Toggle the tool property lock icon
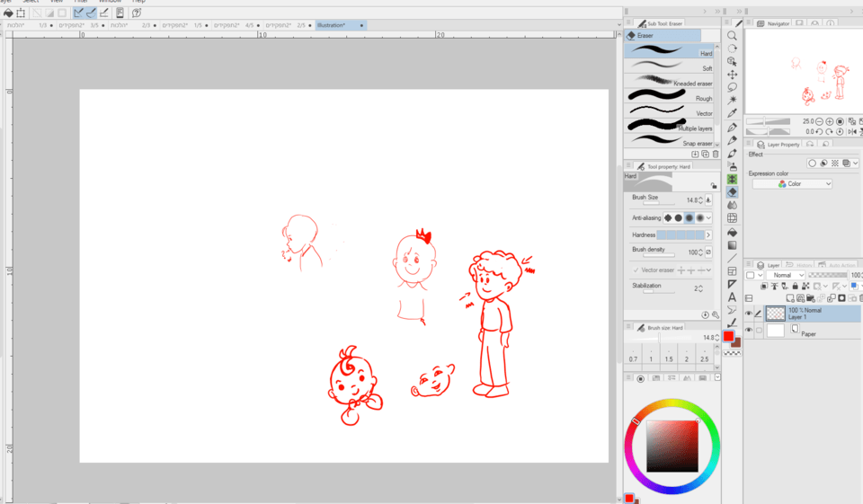The image size is (863, 504). point(713,185)
